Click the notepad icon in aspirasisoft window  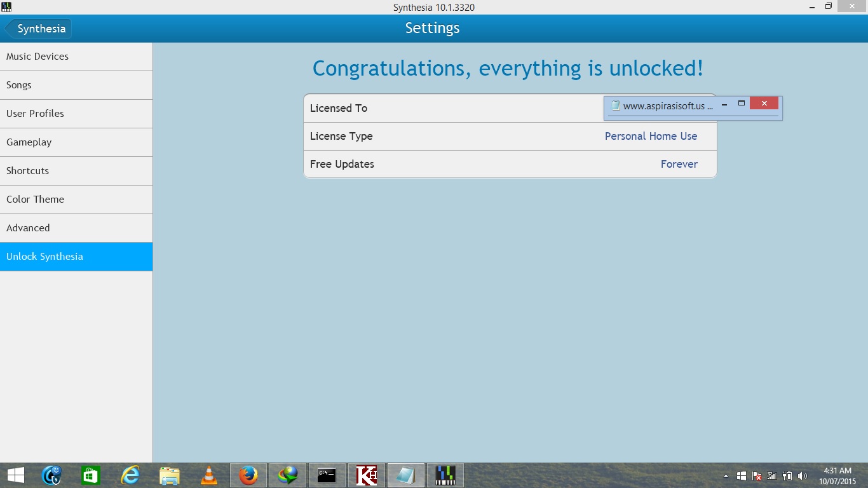click(x=615, y=106)
